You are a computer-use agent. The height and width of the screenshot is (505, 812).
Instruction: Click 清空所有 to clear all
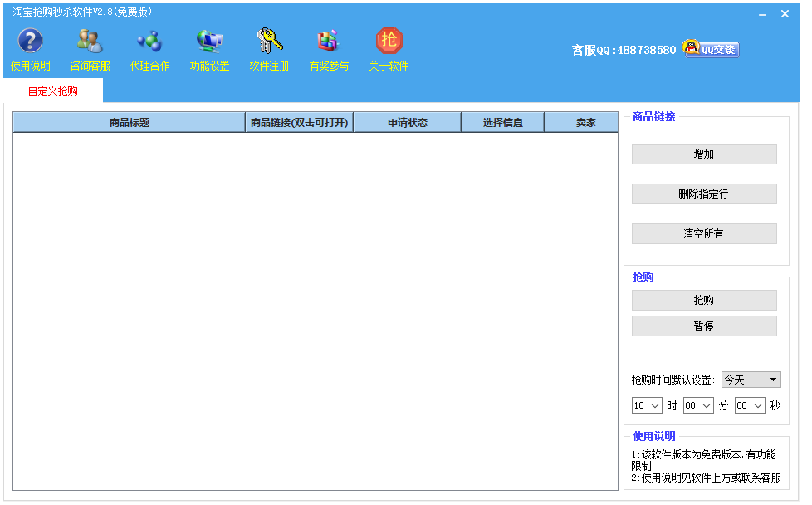click(x=704, y=234)
